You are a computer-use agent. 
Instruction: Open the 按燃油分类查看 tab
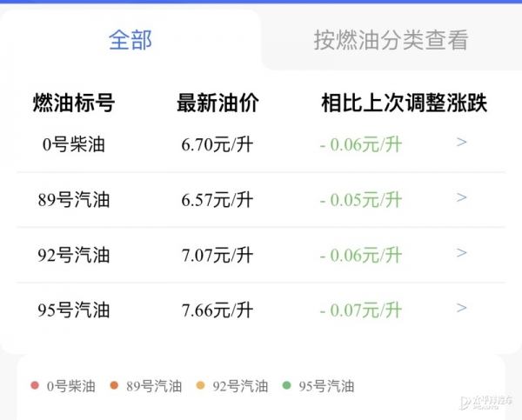(391, 40)
